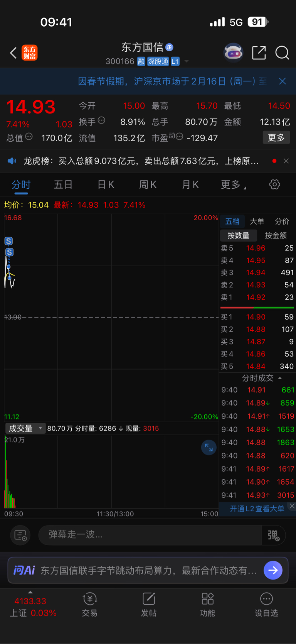Close the L2 promotion banner
Viewport: 296px width, 644px height.
[292, 506]
